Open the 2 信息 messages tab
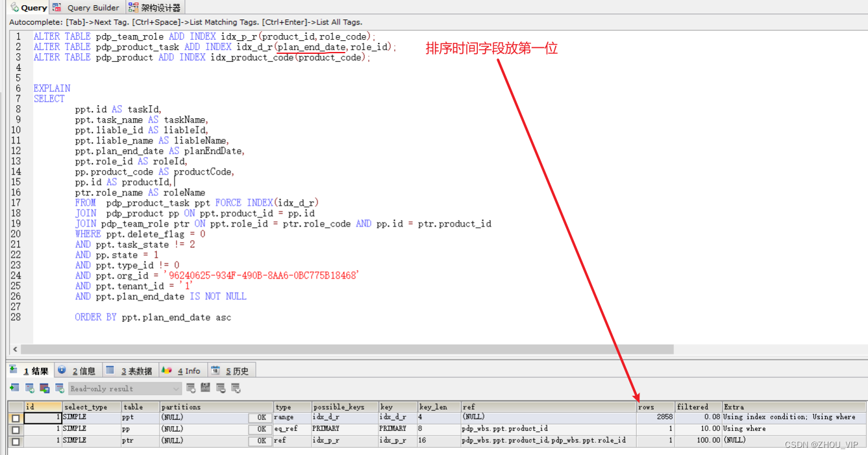Screen dimensions: 868x455 point(77,371)
